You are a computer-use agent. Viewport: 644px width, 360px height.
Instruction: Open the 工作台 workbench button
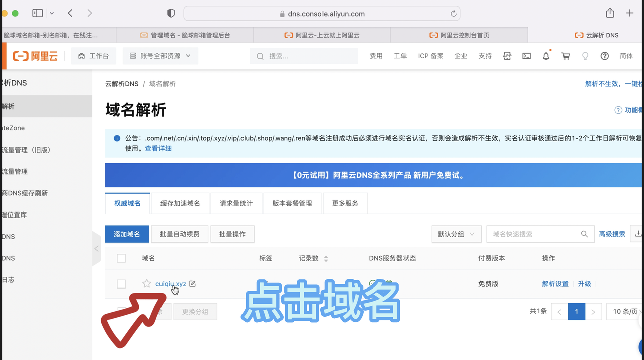[x=94, y=56]
